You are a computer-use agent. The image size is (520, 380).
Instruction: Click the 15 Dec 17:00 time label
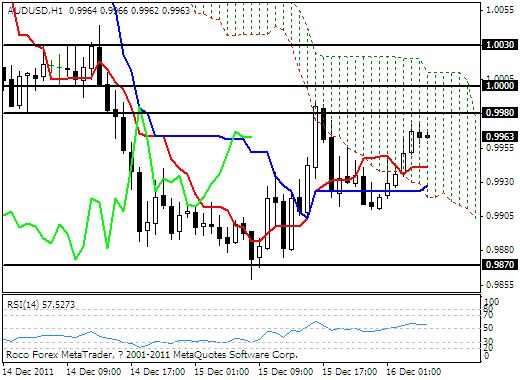click(x=350, y=372)
